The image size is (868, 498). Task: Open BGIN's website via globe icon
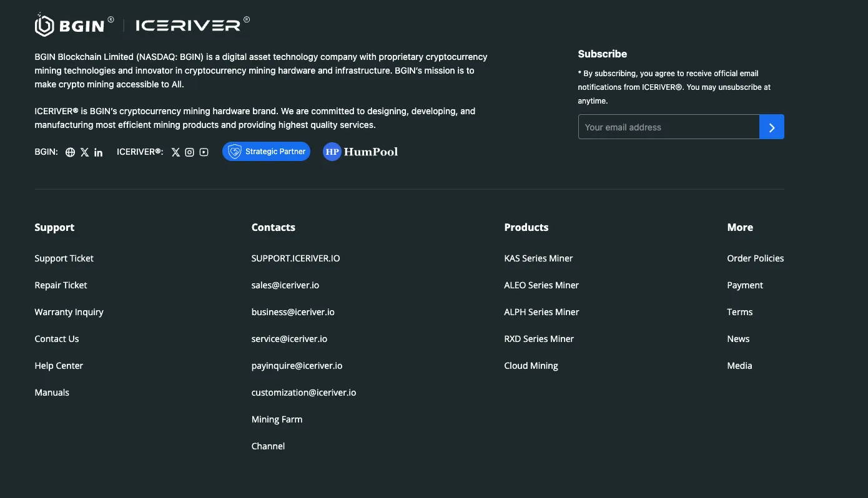71,152
